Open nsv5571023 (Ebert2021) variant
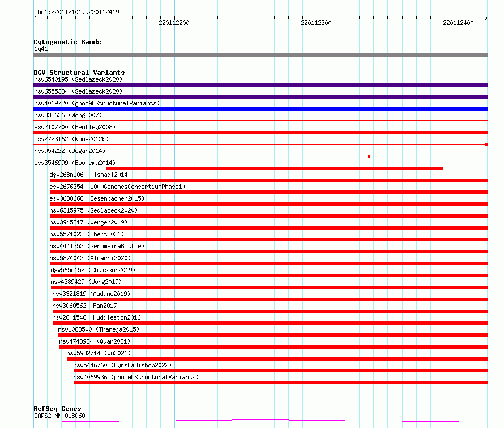 [87, 234]
